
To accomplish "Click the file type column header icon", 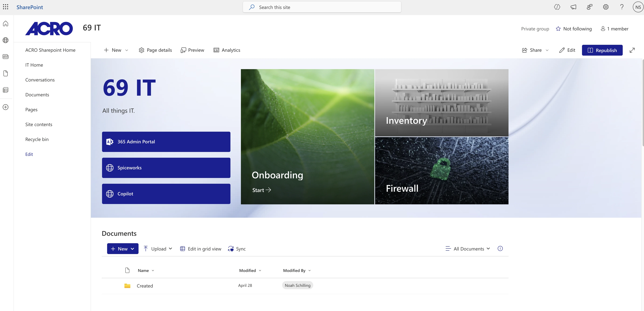I will click(x=127, y=270).
